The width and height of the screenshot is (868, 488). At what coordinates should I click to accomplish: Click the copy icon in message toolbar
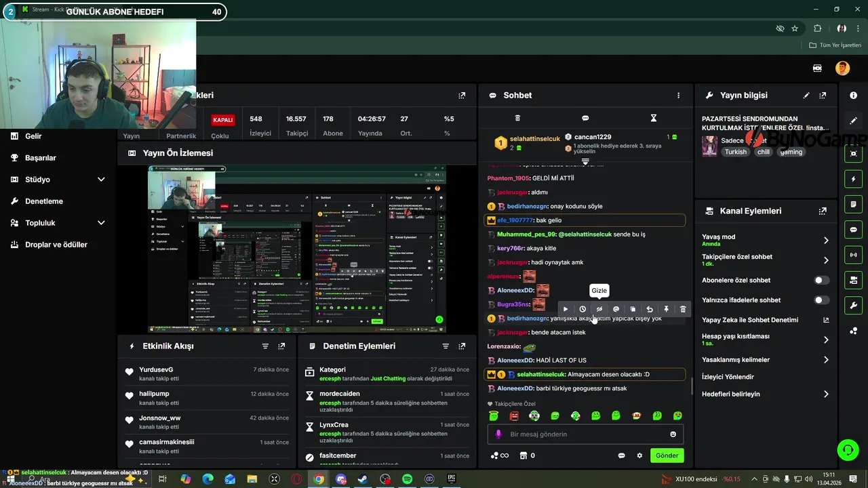633,309
